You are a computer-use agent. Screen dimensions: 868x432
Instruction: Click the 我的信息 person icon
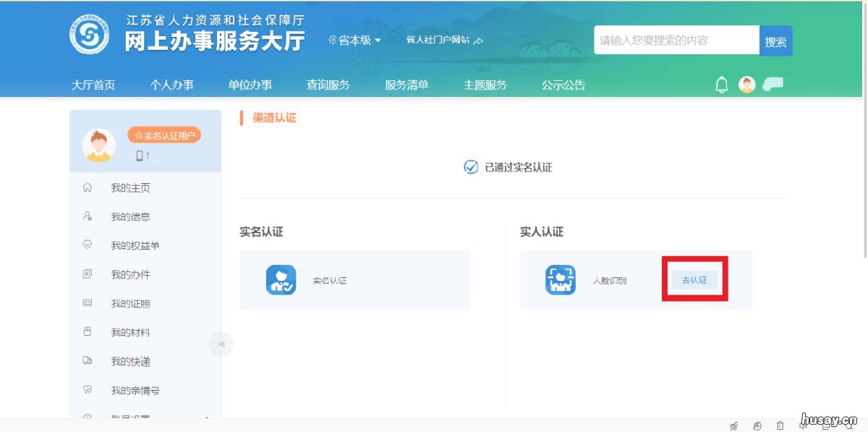coord(87,216)
